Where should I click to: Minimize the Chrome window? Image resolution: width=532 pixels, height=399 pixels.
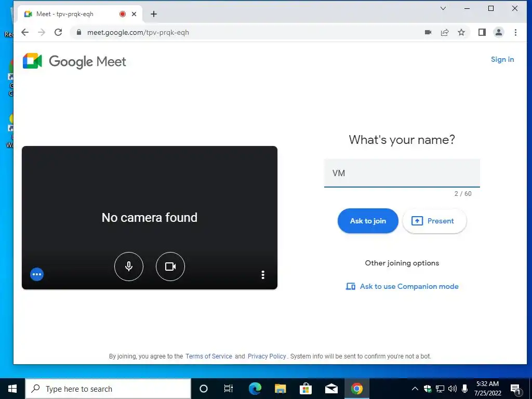(x=467, y=8)
